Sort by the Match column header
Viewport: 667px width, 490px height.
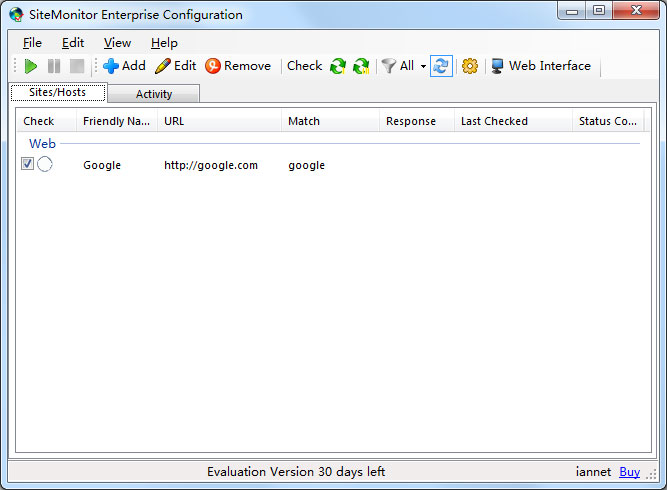[x=331, y=121]
